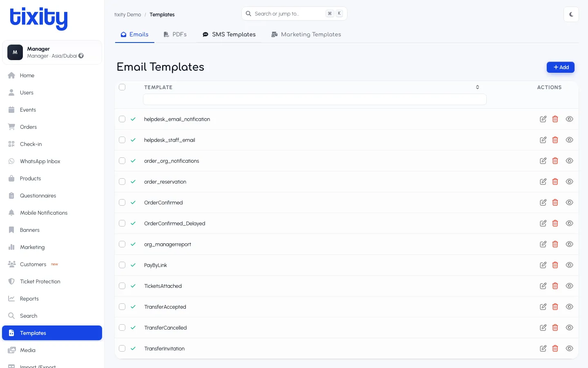Delete the OrderConfirmed template
588x368 pixels.
point(555,202)
